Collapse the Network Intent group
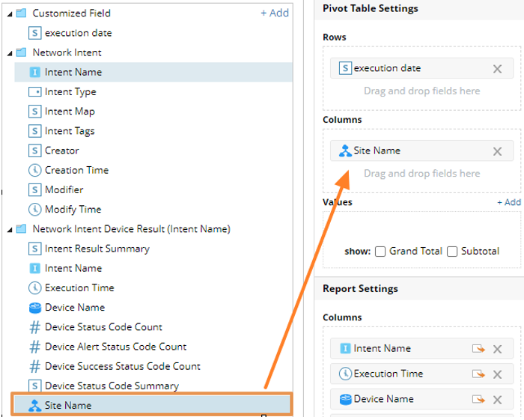 point(10,53)
